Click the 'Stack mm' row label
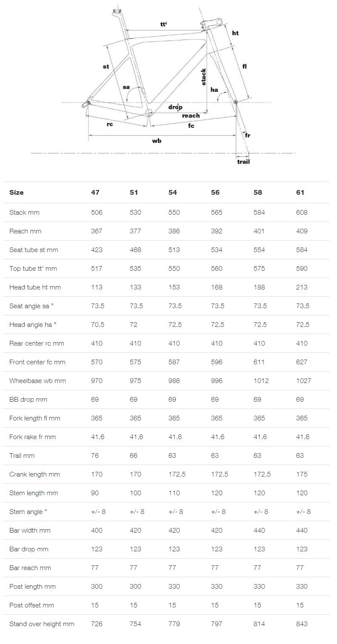 pyautogui.click(x=24, y=213)
